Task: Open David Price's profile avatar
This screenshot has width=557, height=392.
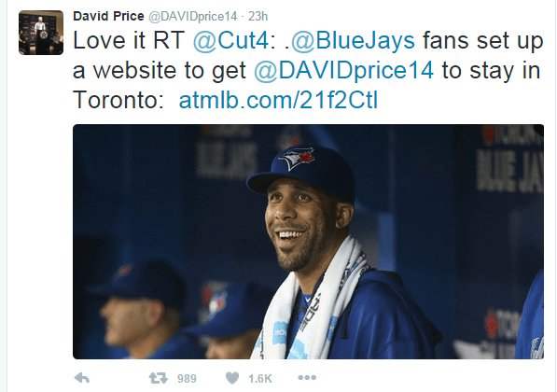Action: tap(41, 33)
